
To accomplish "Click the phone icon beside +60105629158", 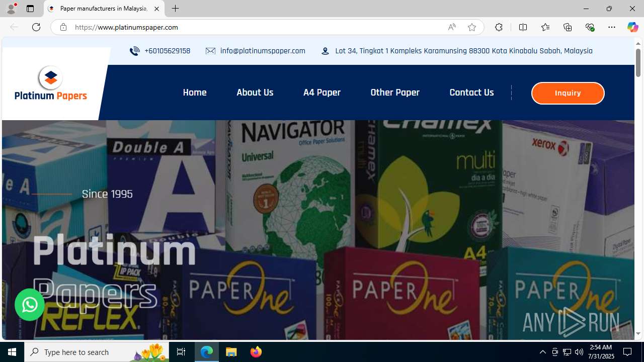I will 134,51.
